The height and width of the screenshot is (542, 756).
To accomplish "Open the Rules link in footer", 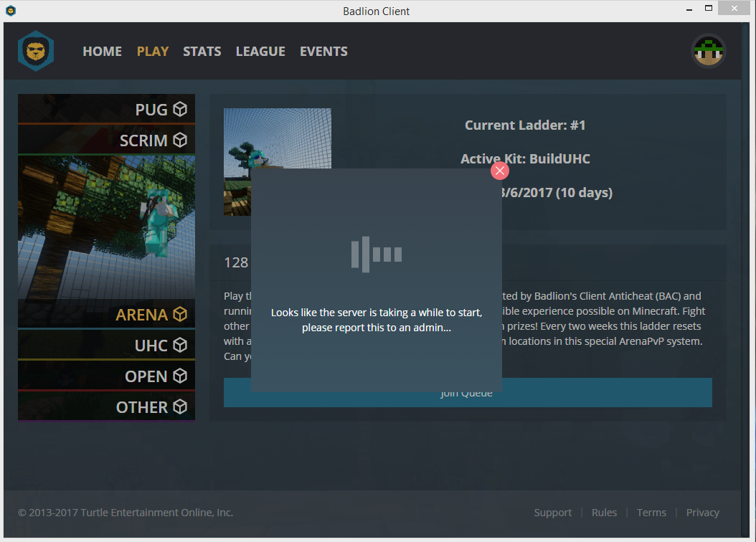I will tap(604, 513).
